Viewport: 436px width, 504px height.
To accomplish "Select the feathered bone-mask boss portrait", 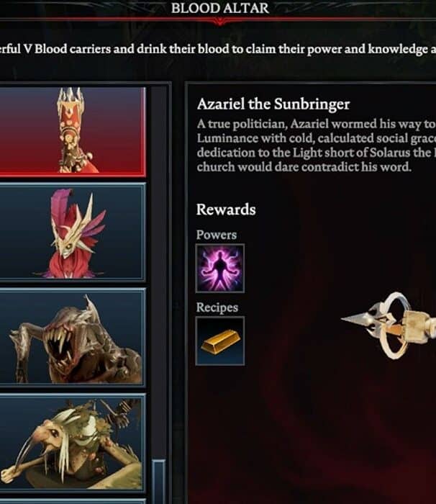I will tap(72, 232).
